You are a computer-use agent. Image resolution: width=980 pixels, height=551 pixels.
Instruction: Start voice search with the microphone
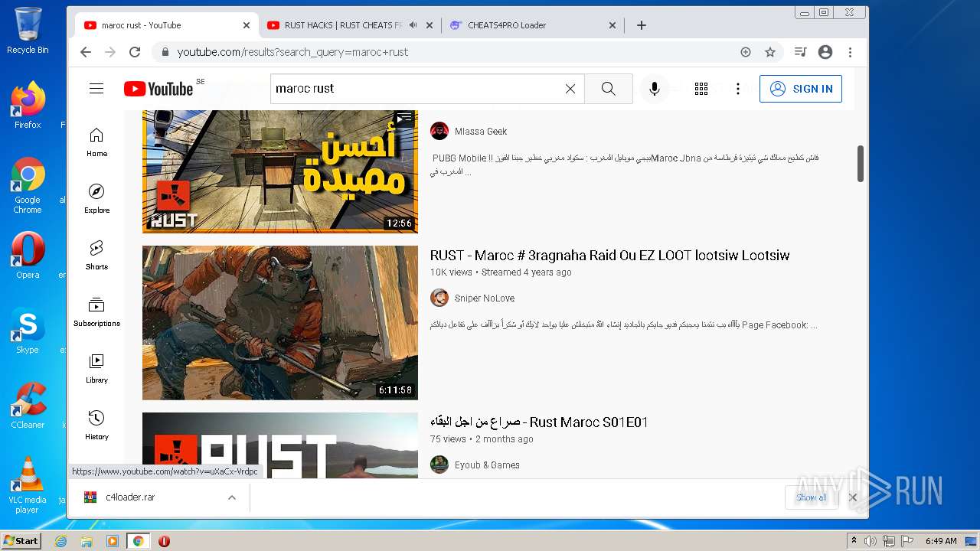(655, 89)
